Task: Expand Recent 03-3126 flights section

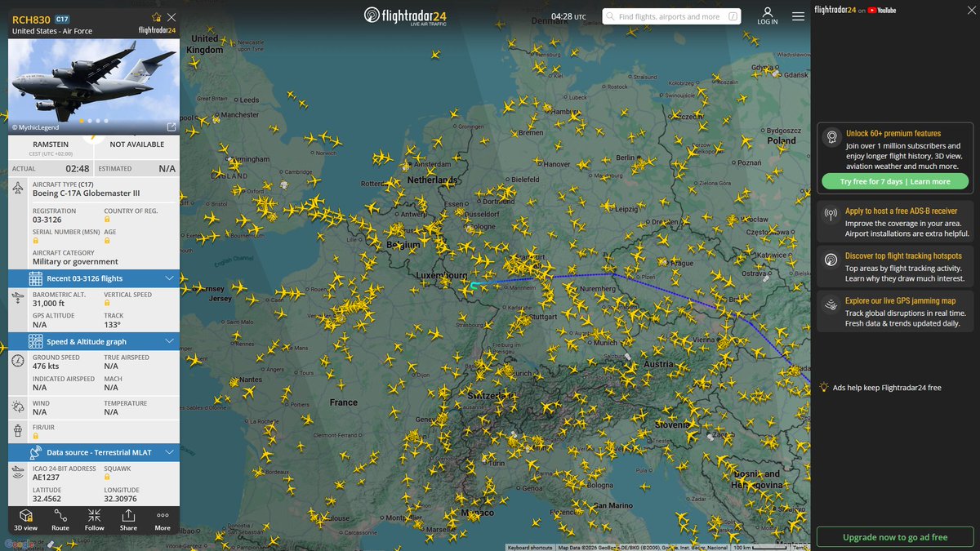Action: pos(94,278)
